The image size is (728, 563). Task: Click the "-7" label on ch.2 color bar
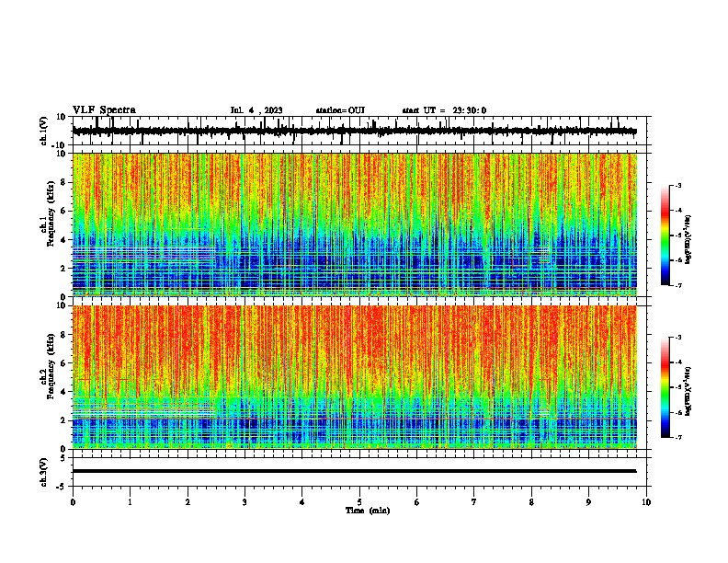pos(678,437)
